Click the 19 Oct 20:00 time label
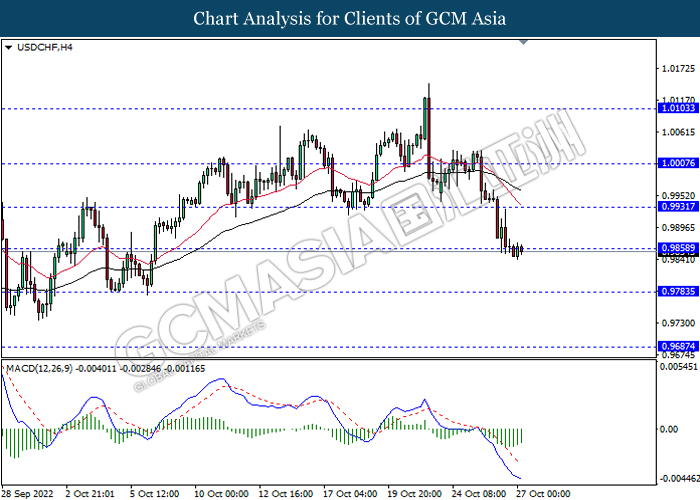 (414, 494)
